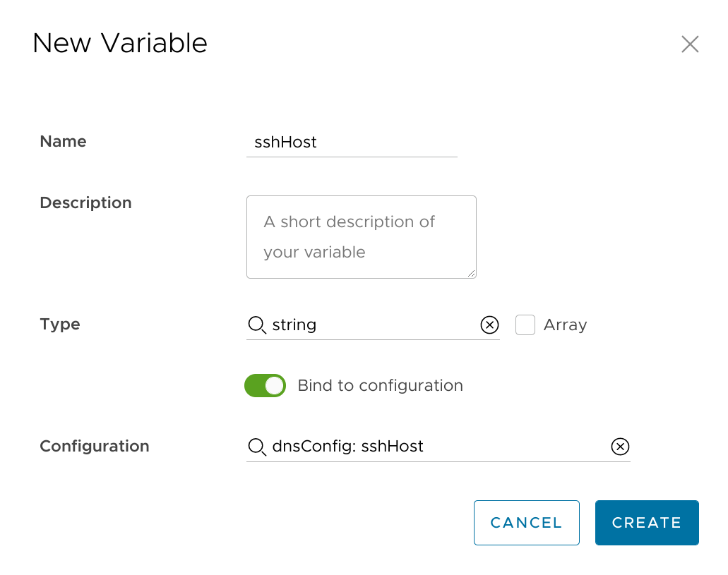Click the Description field label
This screenshot has width=728, height=575.
[85, 202]
